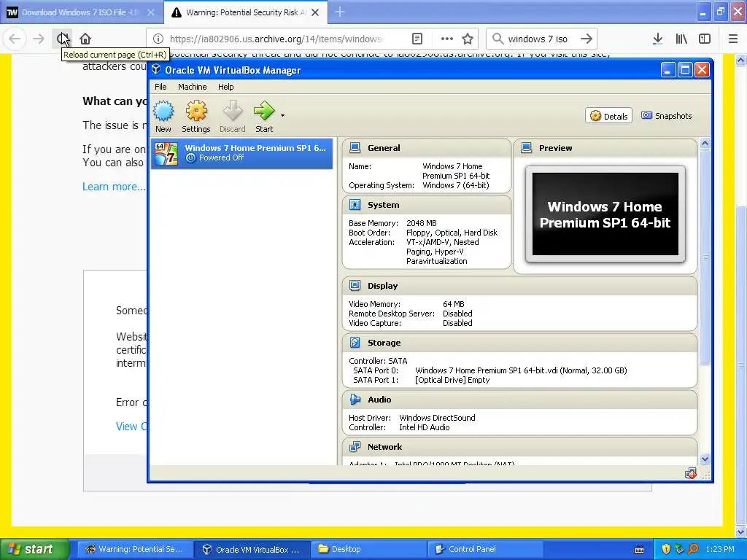Click the General section icon

(x=355, y=148)
